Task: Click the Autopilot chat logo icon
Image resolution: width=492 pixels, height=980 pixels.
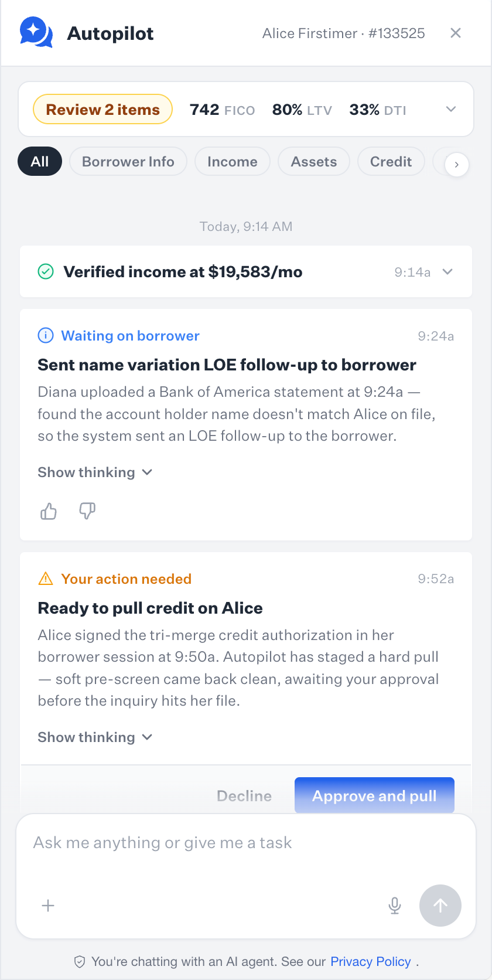Action: (x=36, y=32)
